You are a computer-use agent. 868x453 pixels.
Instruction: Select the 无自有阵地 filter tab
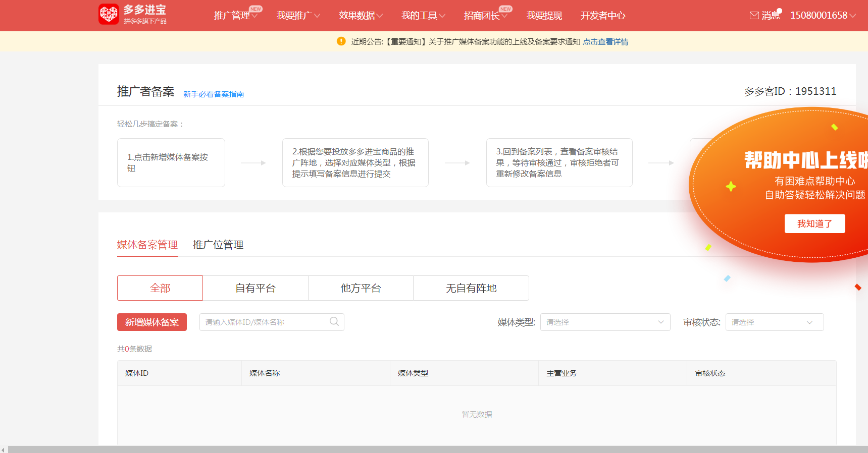(471, 288)
